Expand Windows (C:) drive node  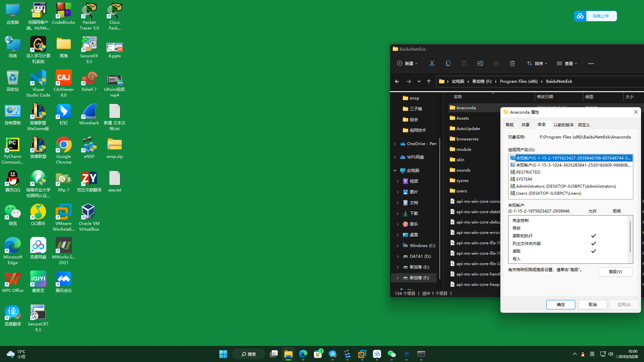[x=397, y=246]
